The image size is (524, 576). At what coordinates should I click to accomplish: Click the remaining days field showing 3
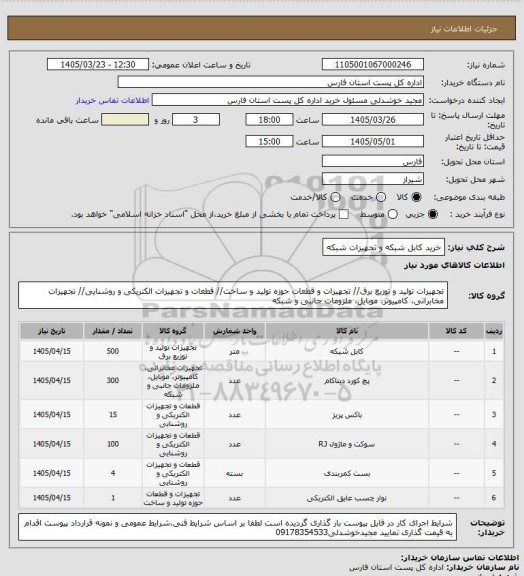point(196,120)
